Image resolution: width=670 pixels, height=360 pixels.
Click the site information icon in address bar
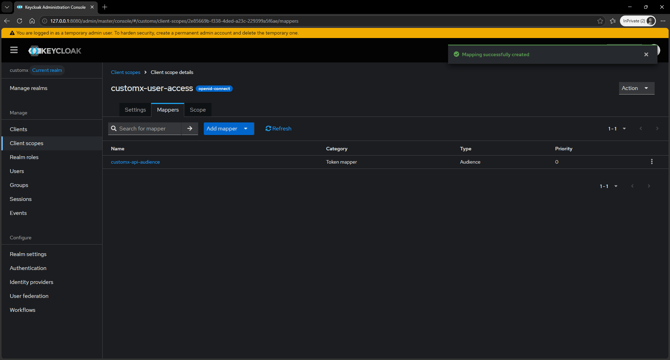coord(44,21)
